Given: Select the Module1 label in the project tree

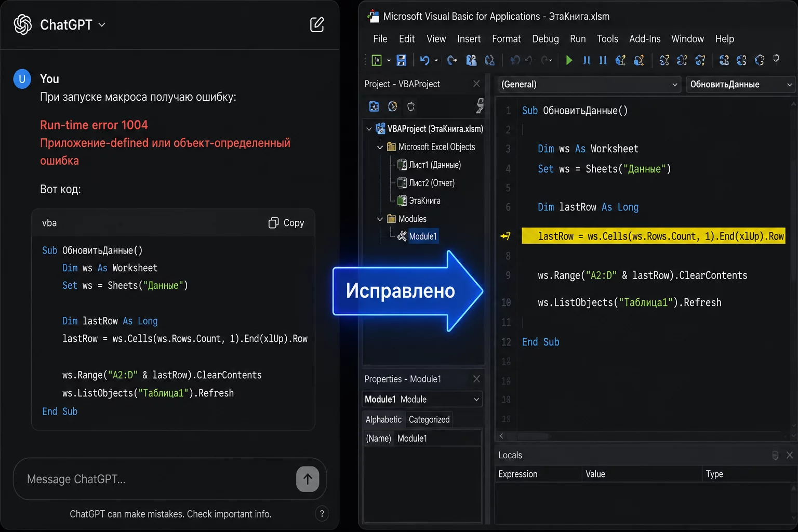Looking at the screenshot, I should pyautogui.click(x=423, y=236).
